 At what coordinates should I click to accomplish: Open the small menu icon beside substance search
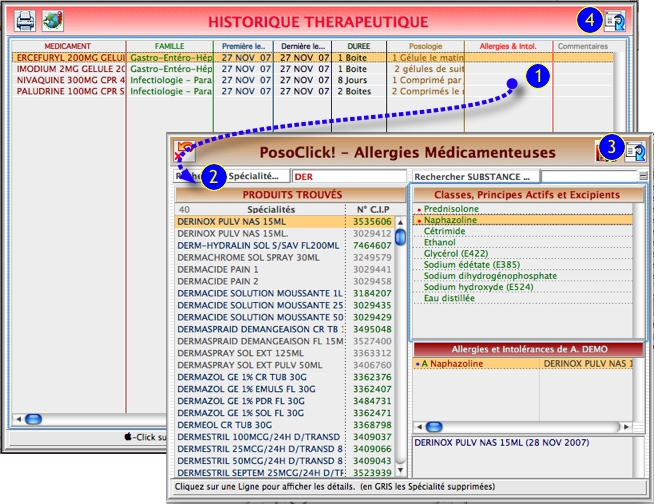643,176
